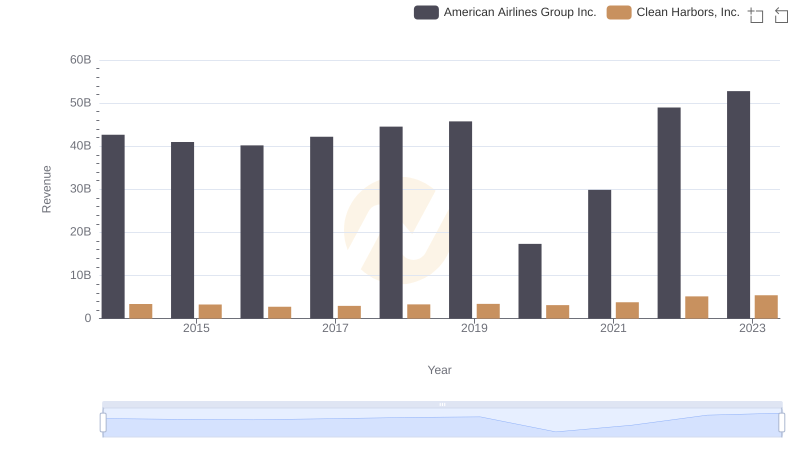The image size is (800, 461).
Task: Grab the left handle of the zoom slider
Action: pyautogui.click(x=103, y=423)
